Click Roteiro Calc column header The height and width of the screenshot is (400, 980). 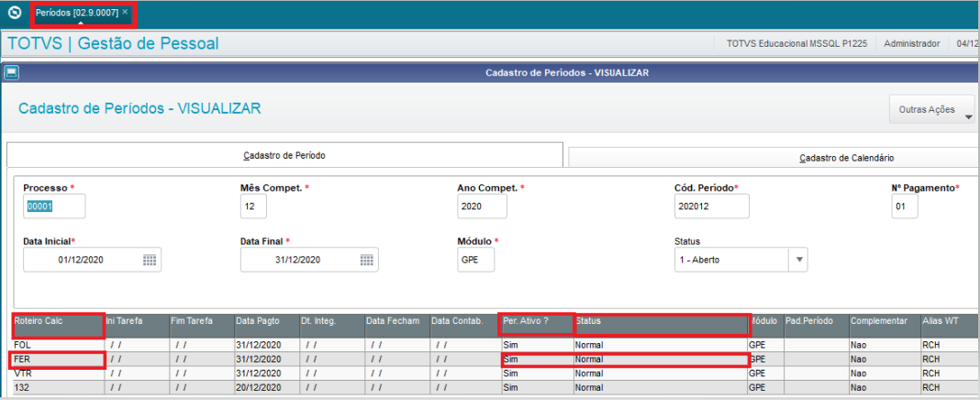point(57,327)
